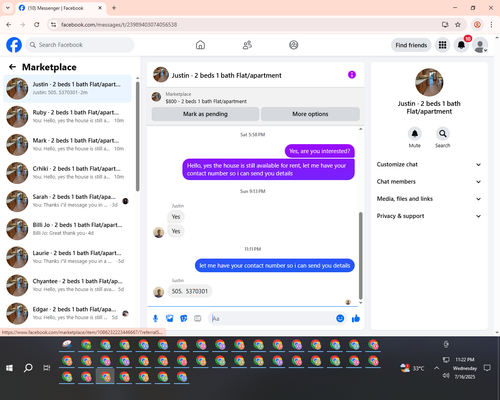Open conversation information purple icon
The image size is (500, 400).
pyautogui.click(x=352, y=75)
